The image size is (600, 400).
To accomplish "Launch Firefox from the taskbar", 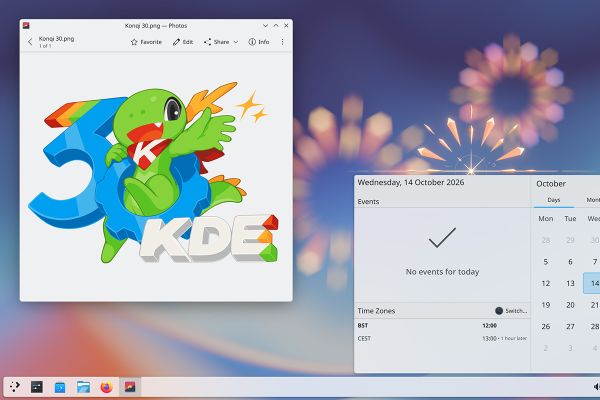I will (x=106, y=387).
